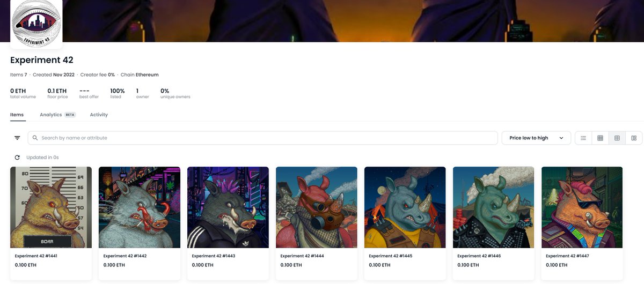
Task: Select the mosaic layout view icon
Action: [x=634, y=138]
